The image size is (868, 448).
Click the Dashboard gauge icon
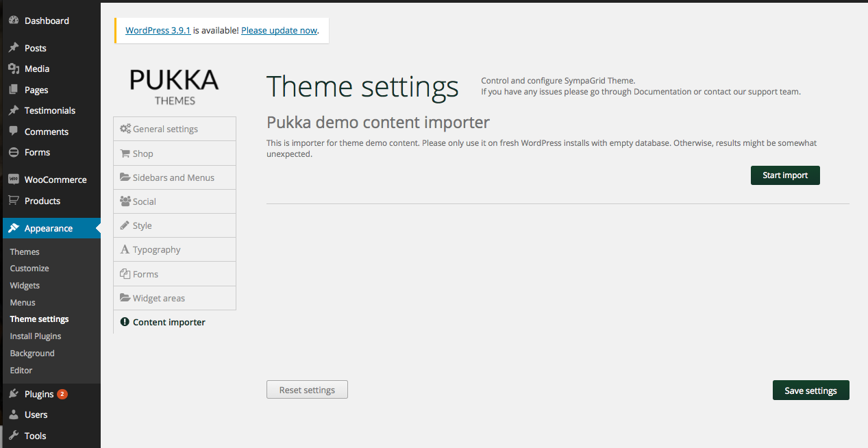click(13, 21)
